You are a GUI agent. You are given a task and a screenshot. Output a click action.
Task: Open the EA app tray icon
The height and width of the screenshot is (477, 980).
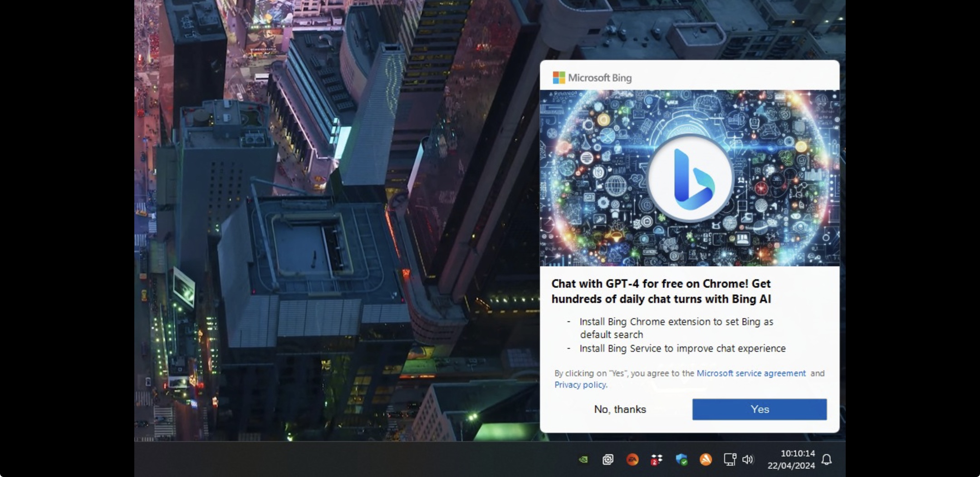pos(632,459)
